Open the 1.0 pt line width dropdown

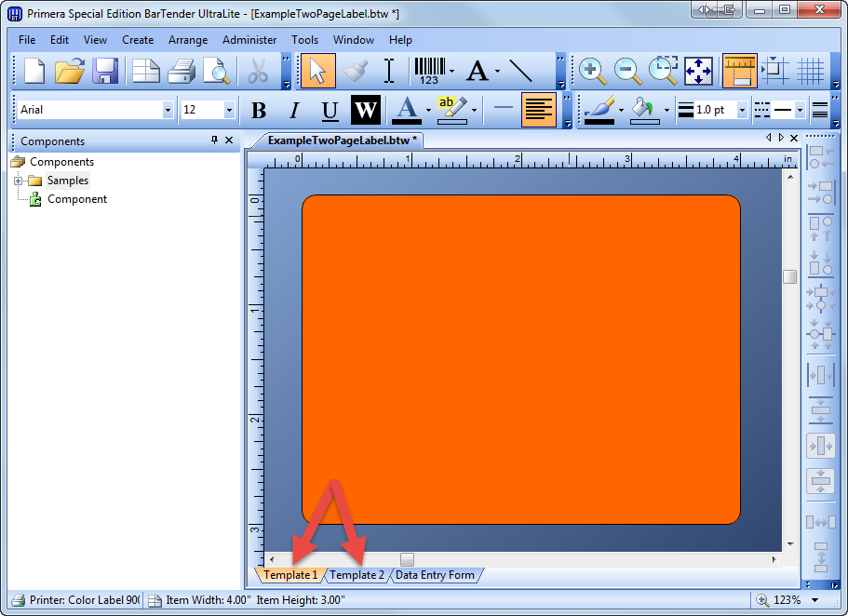point(742,110)
